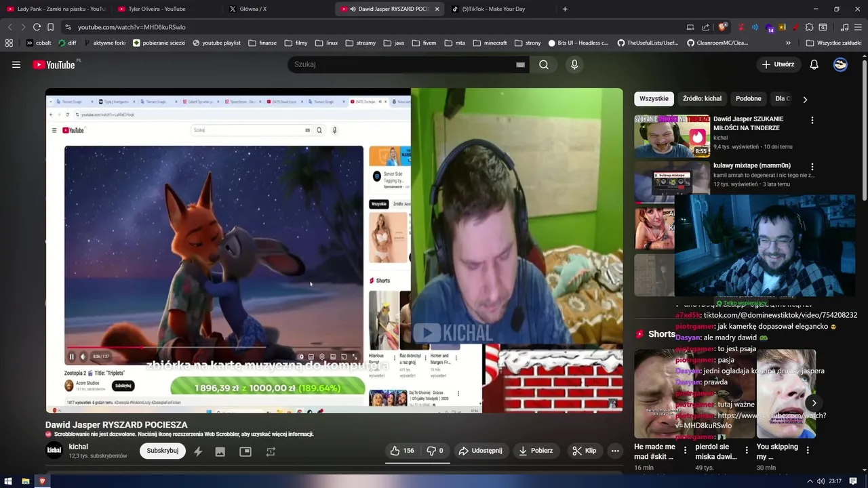Click the Subskrybuj button
The width and height of the screenshot is (868, 488).
pos(163,451)
